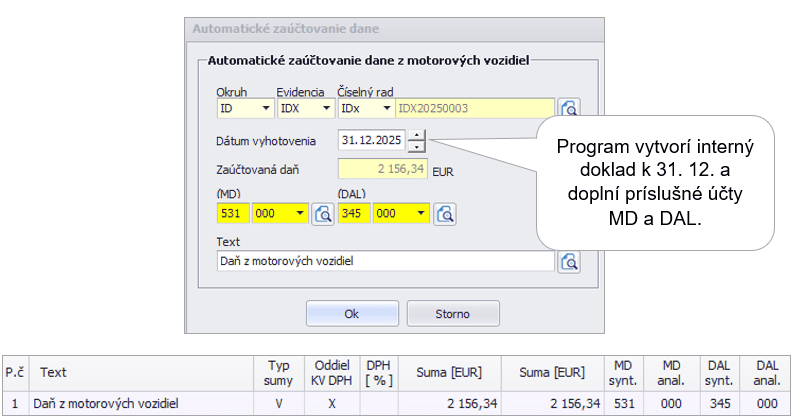Expand the Okruh dropdown showing ID
This screenshot has height=418, width=795.
click(x=265, y=108)
